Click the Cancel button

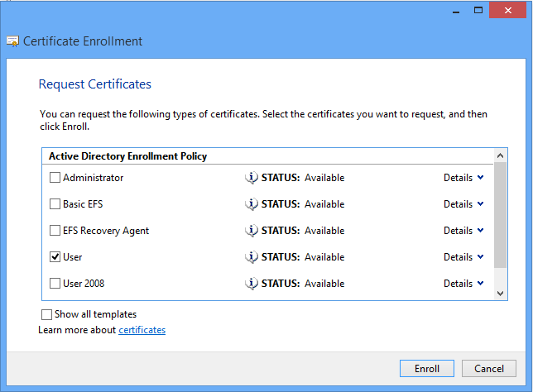pos(489,369)
